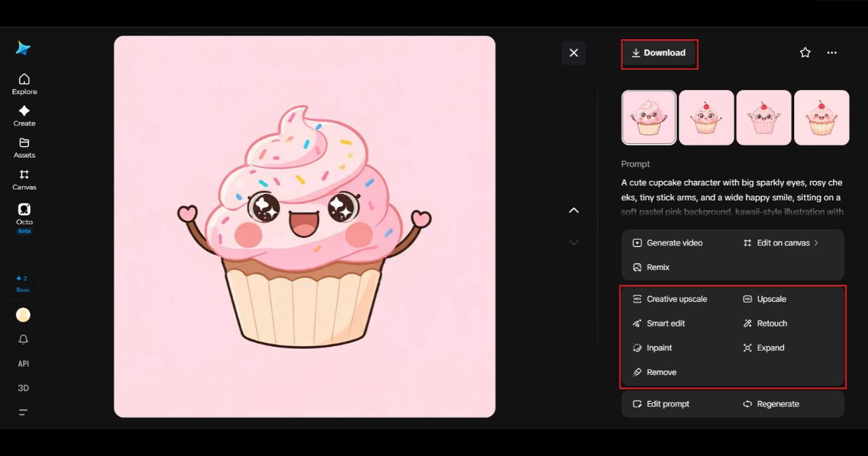Regenerate the image
This screenshot has width=868, height=456.
[771, 404]
